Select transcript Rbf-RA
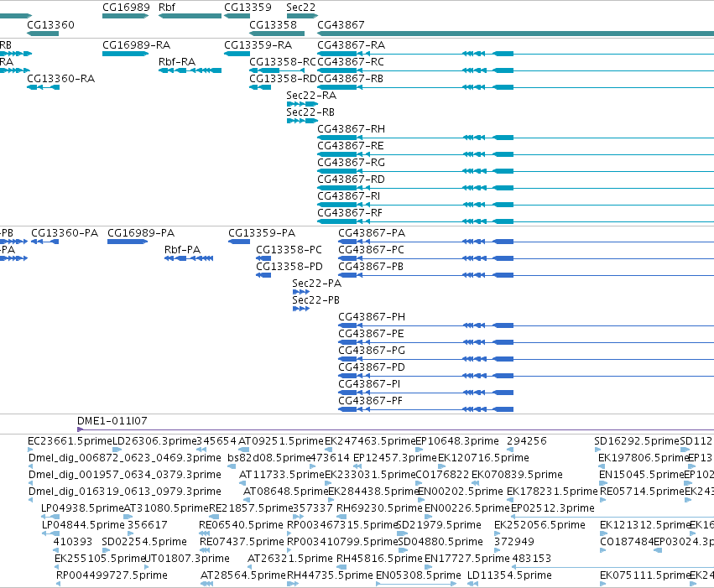Screen dimensions: 714x588 pyautogui.click(x=177, y=61)
